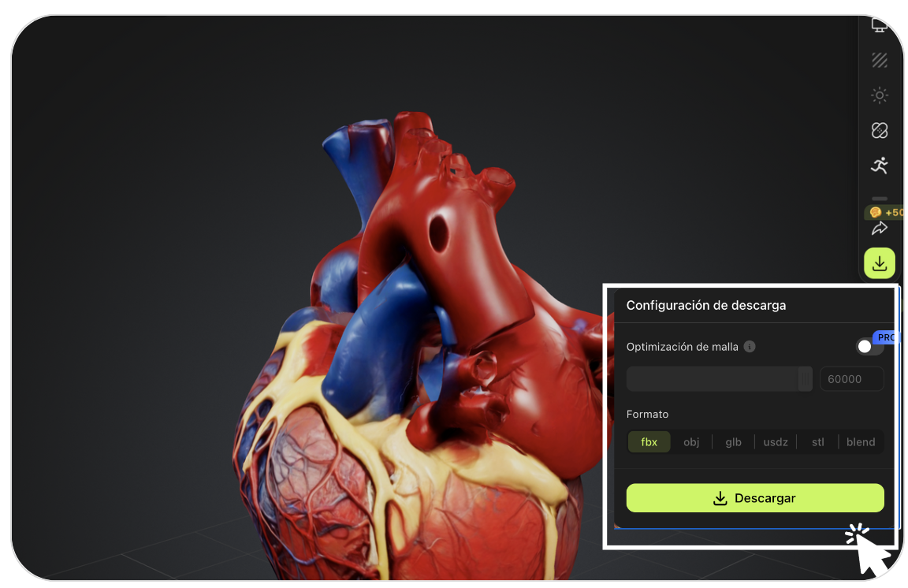Select the diagonal stripes texture icon

(x=879, y=60)
